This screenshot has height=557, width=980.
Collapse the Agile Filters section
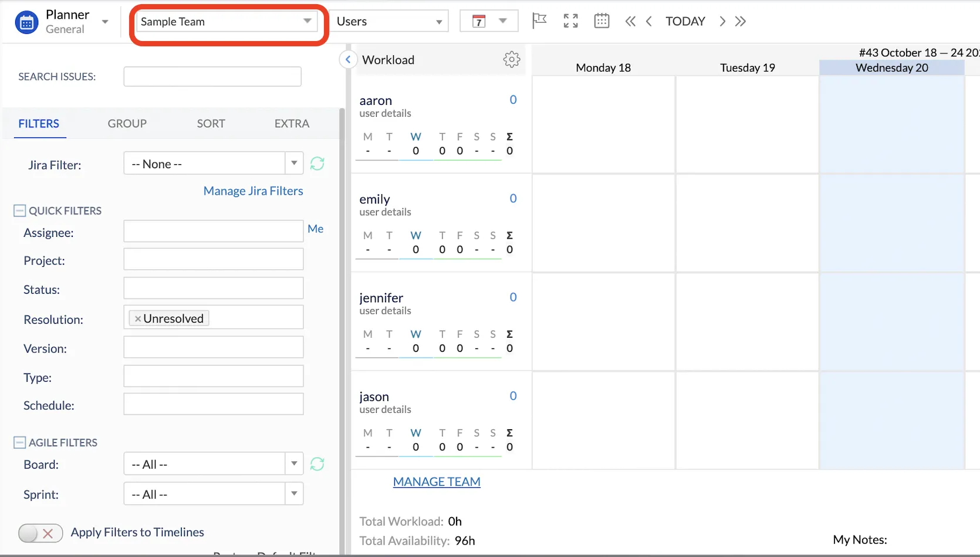pos(20,442)
